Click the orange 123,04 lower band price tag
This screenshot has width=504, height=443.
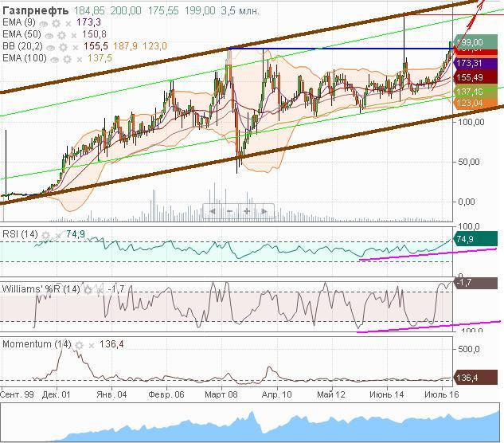pos(475,103)
